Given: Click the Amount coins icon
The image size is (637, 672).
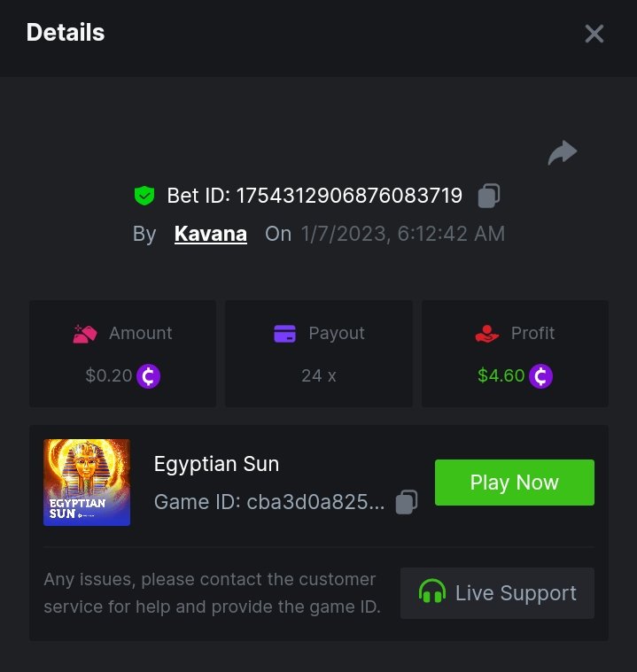Looking at the screenshot, I should (x=85, y=334).
